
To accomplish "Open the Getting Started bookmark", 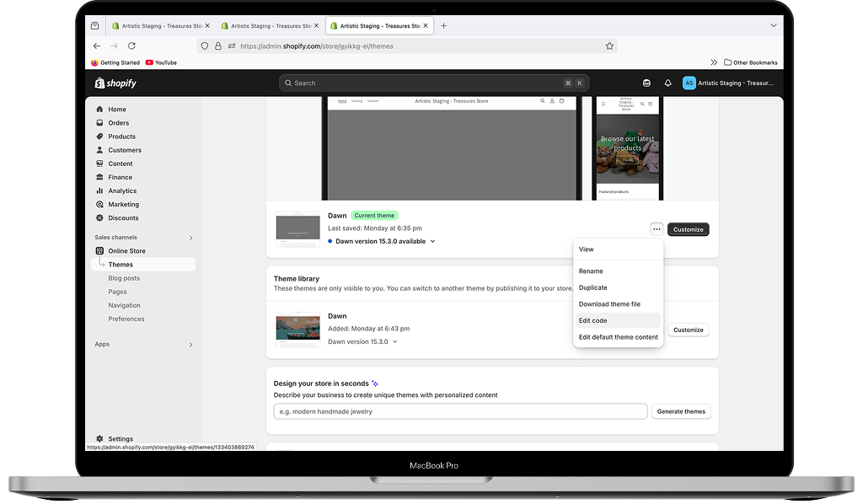I will click(115, 62).
